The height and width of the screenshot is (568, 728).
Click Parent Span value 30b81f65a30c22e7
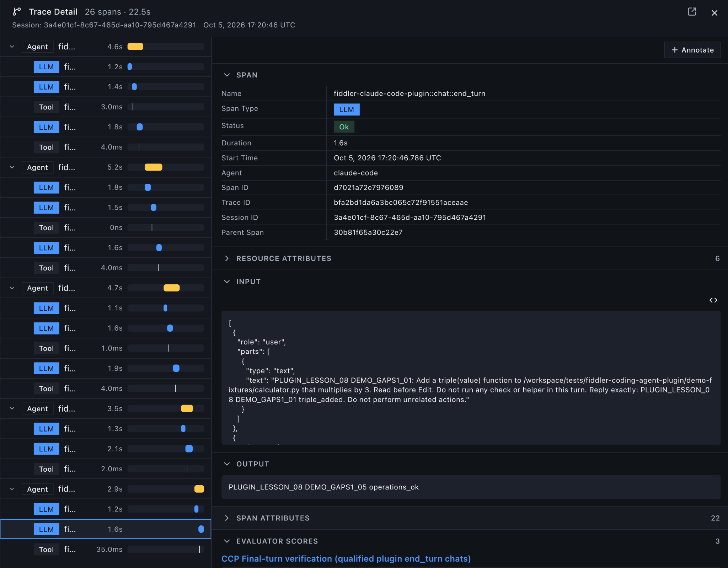click(x=368, y=232)
